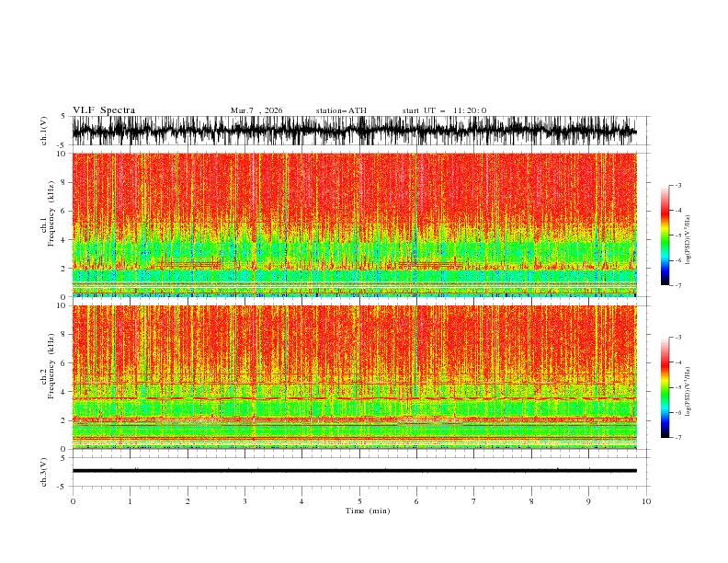
Task: Click the lower PSD color scale bar
Action: click(x=665, y=387)
